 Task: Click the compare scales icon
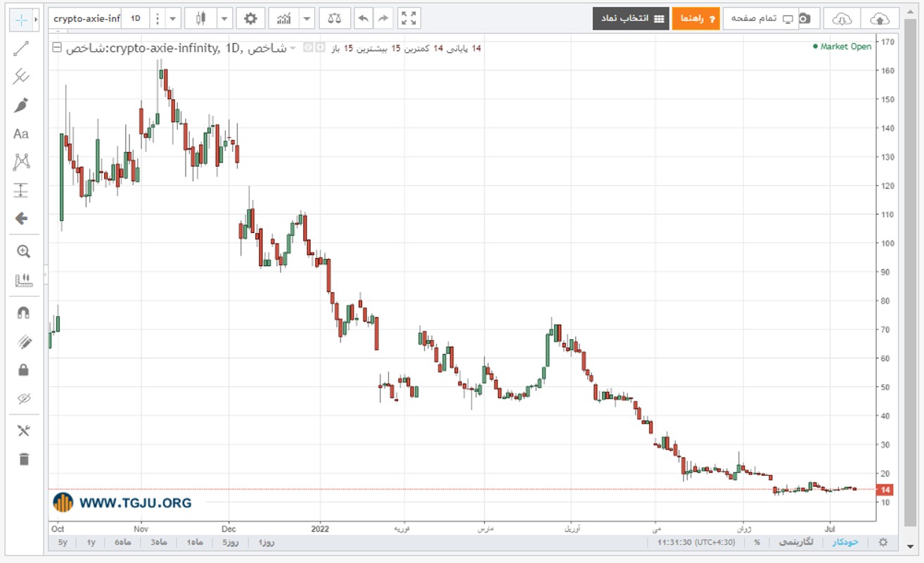point(334,19)
